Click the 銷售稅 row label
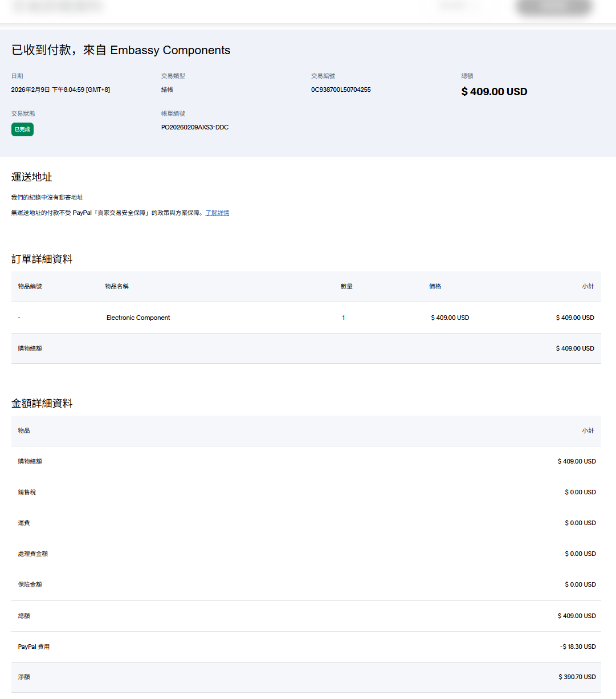The width and height of the screenshot is (616, 699). [27, 492]
